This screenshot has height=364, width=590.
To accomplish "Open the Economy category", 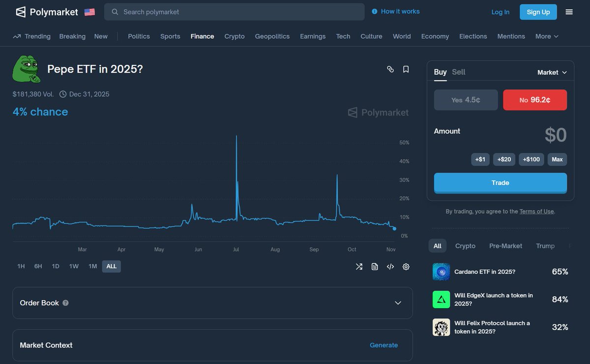I will point(435,36).
